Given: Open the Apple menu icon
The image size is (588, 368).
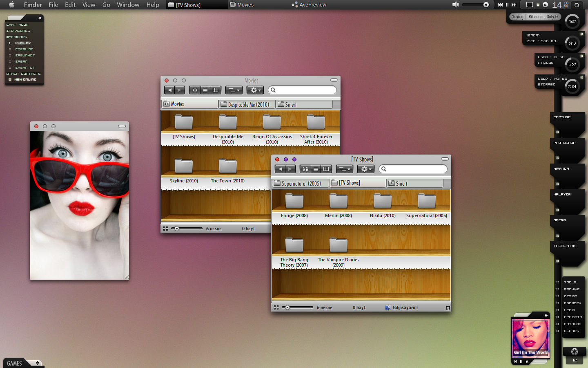Looking at the screenshot, I should [x=11, y=5].
